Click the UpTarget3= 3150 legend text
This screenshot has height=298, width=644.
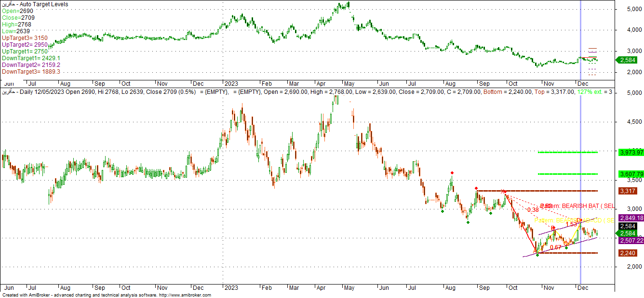point(30,38)
